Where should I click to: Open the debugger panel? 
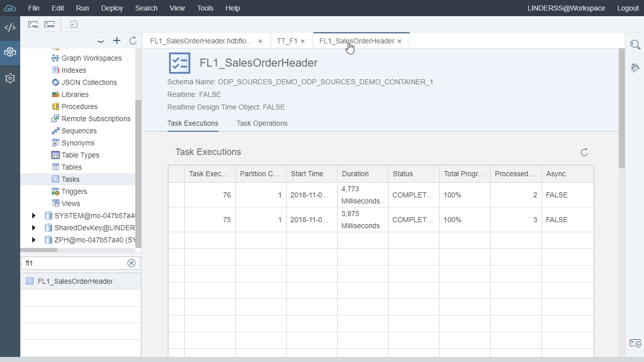635,67
